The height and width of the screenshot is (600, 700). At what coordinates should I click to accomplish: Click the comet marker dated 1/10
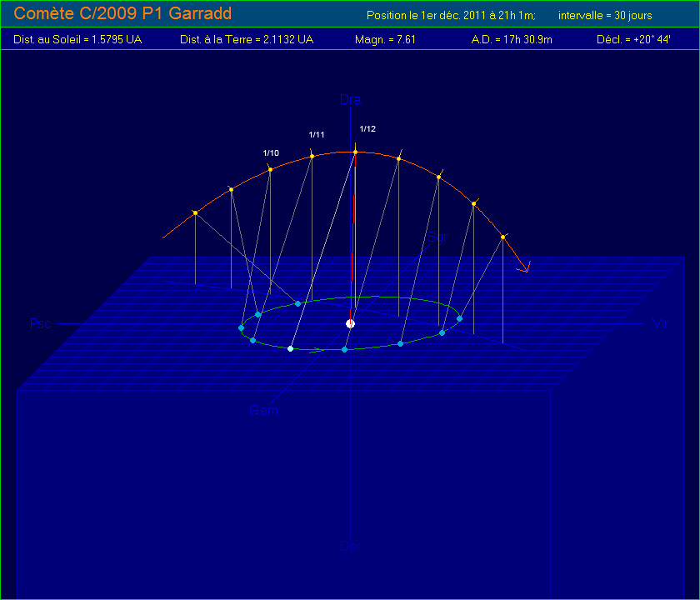tap(269, 167)
